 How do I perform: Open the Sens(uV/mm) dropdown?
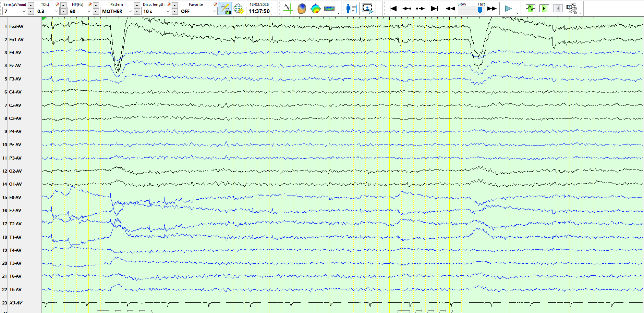pos(14,11)
